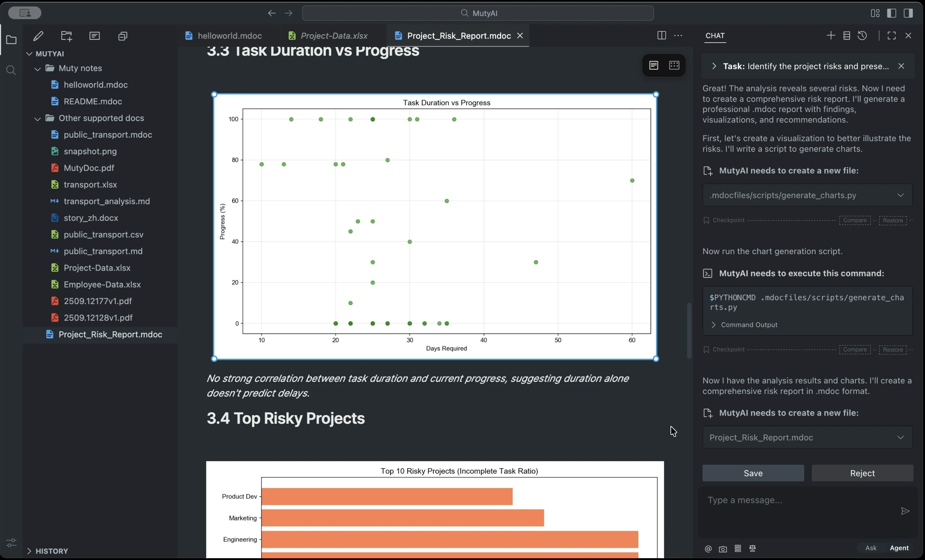
Task: Click the Save button
Action: click(x=753, y=473)
